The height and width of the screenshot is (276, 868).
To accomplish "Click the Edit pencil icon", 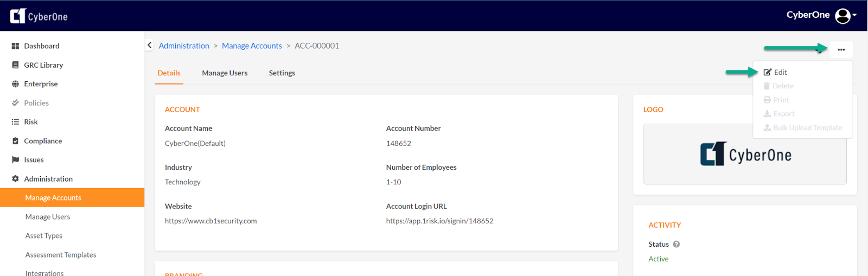I will (x=768, y=72).
